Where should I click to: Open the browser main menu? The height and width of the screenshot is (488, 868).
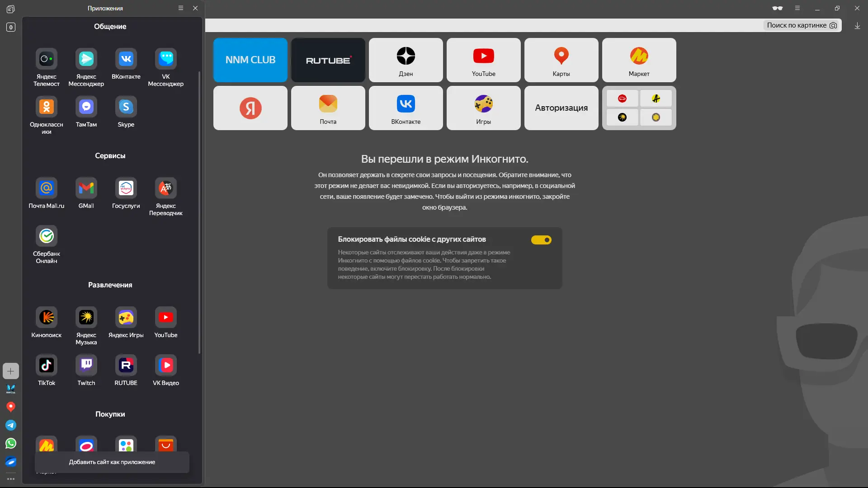click(797, 8)
